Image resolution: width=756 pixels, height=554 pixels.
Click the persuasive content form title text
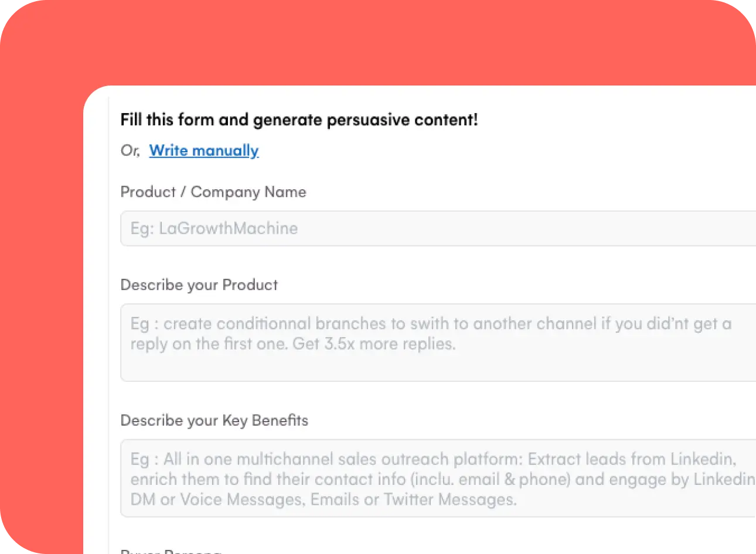pyautogui.click(x=299, y=119)
